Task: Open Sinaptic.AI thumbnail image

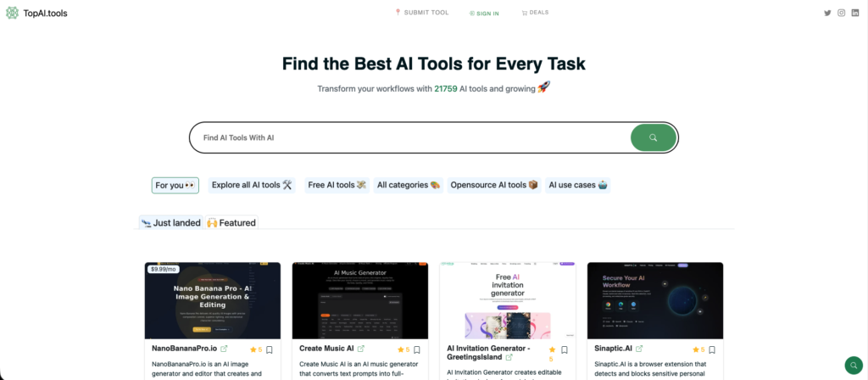Action: 655,301
